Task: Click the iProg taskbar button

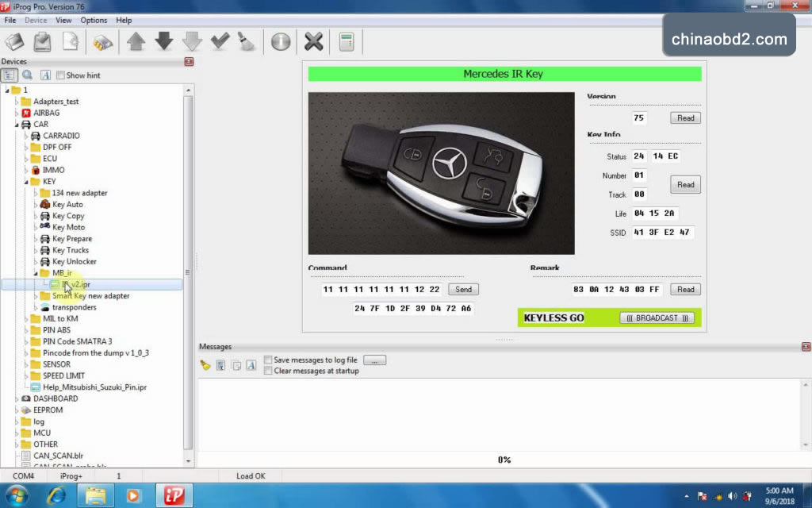Action: tap(174, 496)
